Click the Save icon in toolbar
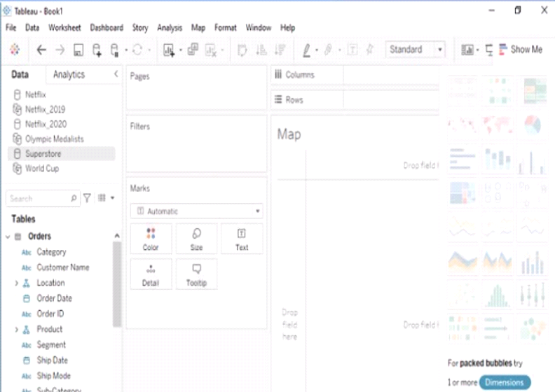Viewport: 555px width, 392px height. coord(78,50)
